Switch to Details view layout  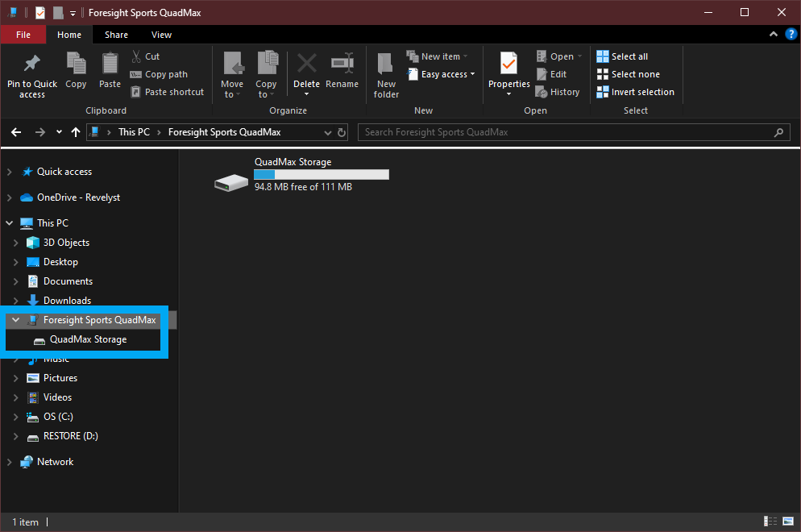point(770,522)
